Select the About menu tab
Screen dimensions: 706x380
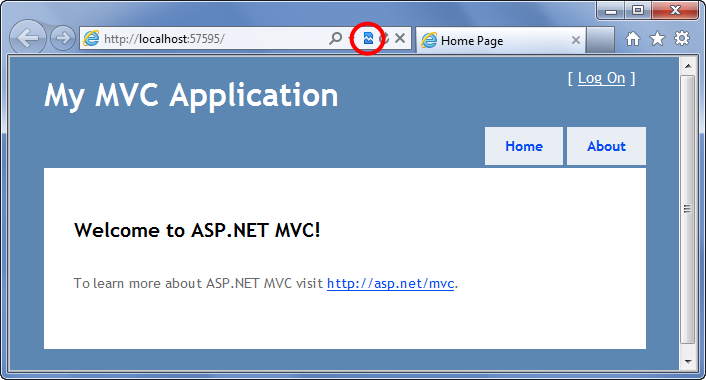(606, 146)
